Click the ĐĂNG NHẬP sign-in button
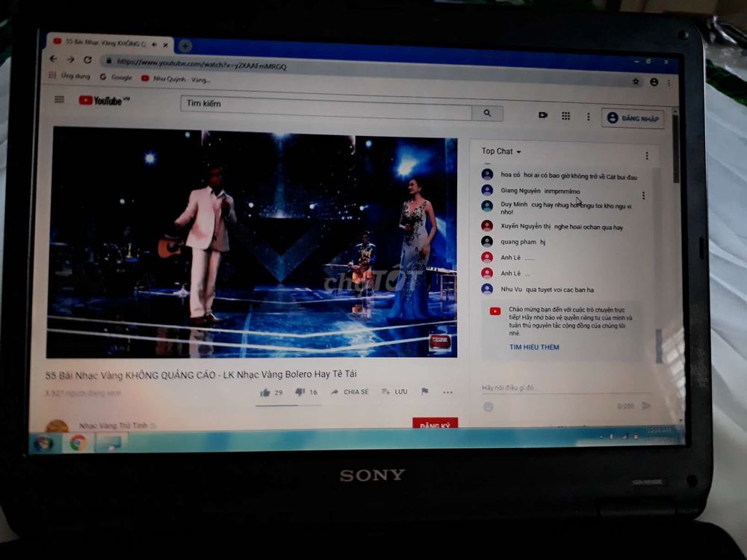The image size is (747, 560). (633, 118)
